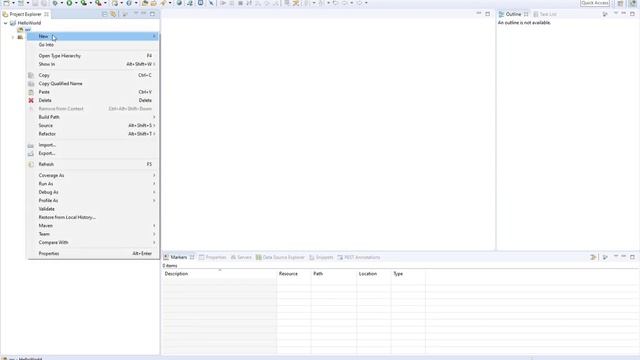Image resolution: width=640 pixels, height=360 pixels.
Task: Expand the Coverage As submenu
Action: coord(93,175)
